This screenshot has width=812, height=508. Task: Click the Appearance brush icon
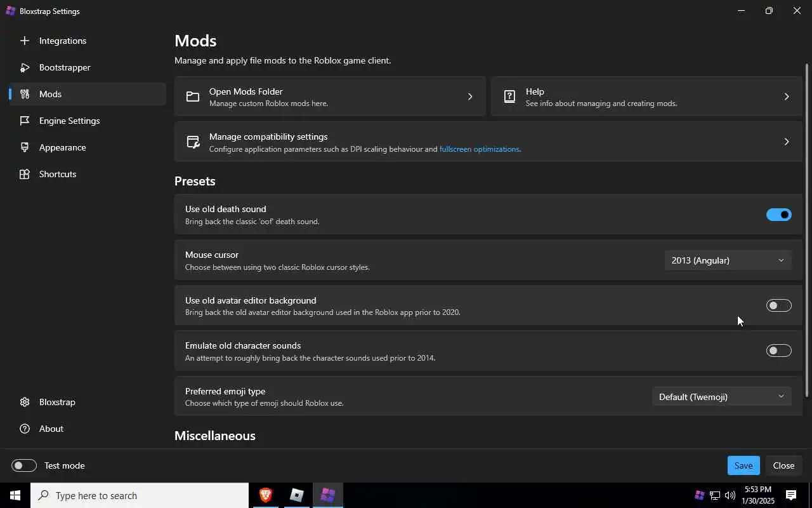pyautogui.click(x=25, y=147)
